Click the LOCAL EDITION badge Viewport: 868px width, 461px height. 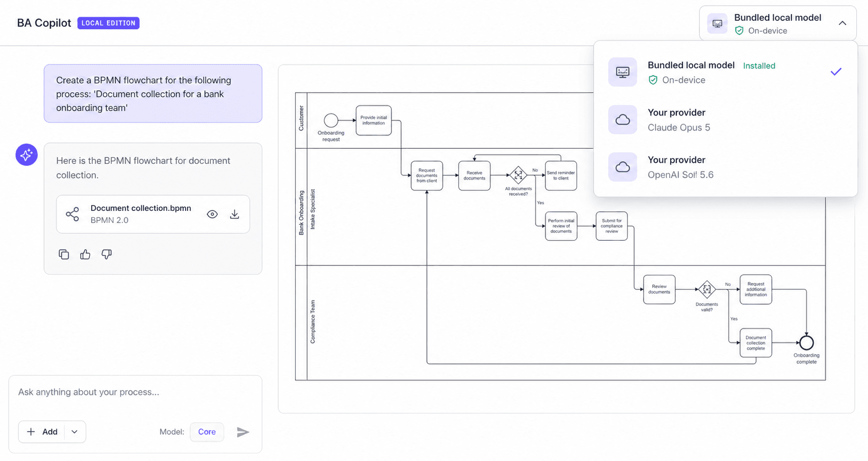click(108, 23)
